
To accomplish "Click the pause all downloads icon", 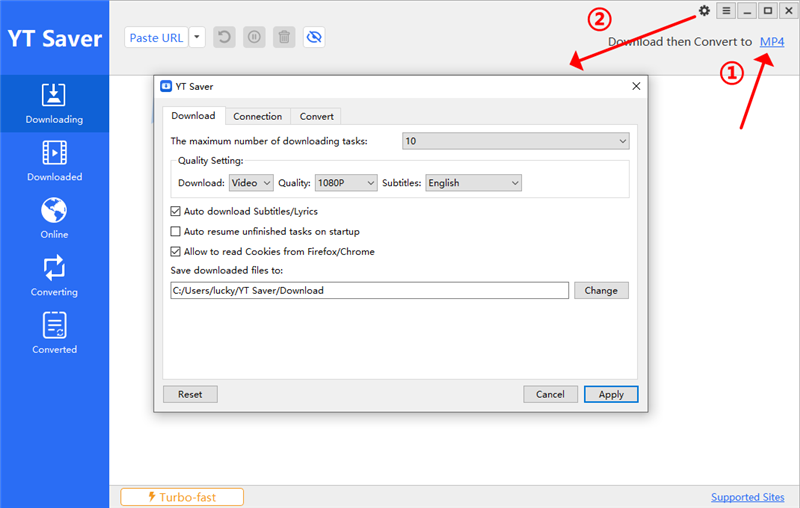I will coord(254,37).
